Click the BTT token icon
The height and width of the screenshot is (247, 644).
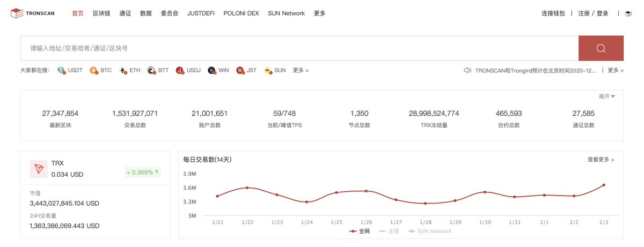click(151, 70)
